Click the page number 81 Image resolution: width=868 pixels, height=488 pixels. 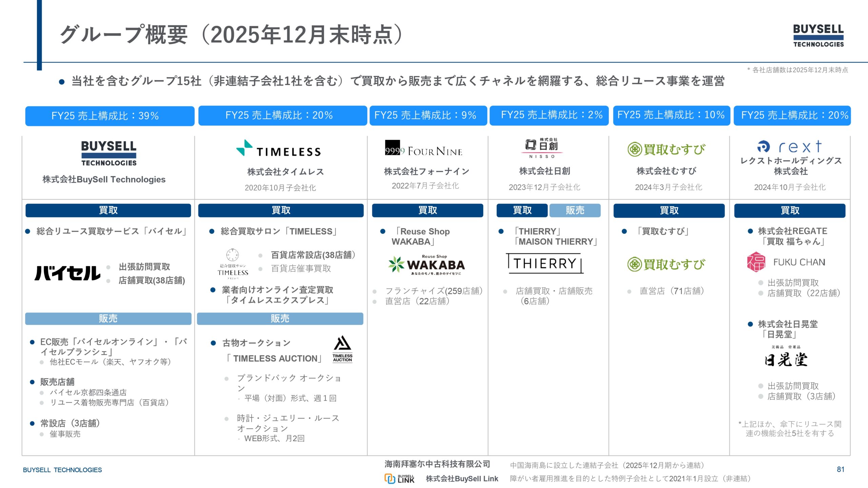coord(841,469)
